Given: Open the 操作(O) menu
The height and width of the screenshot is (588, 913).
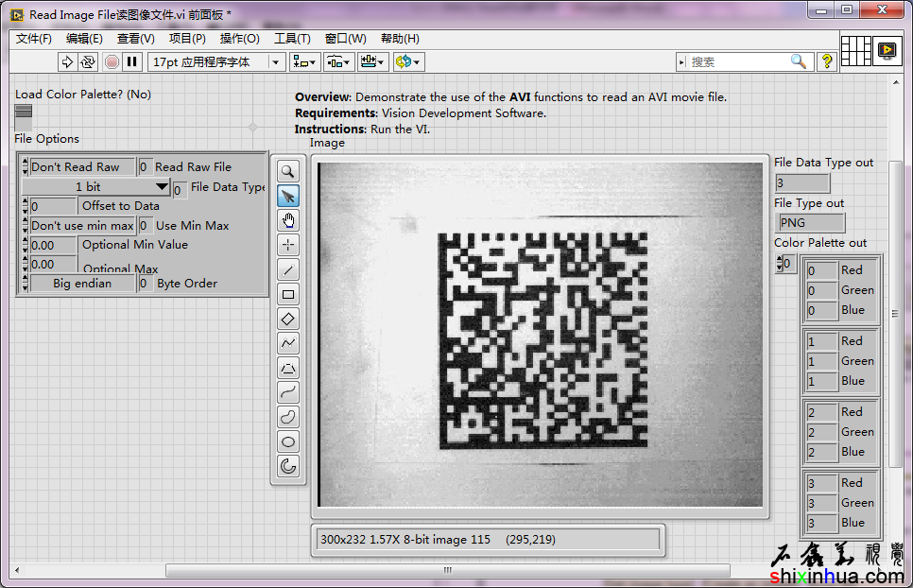Looking at the screenshot, I should [x=239, y=39].
